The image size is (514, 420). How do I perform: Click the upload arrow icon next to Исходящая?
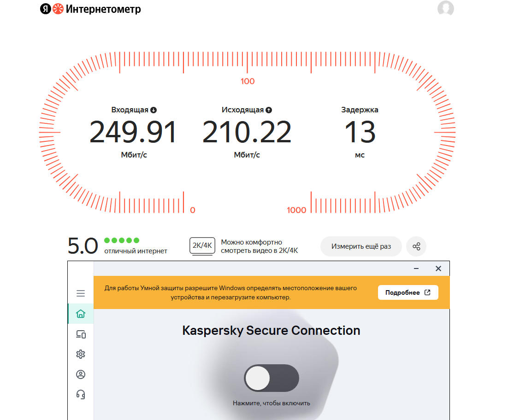269,110
